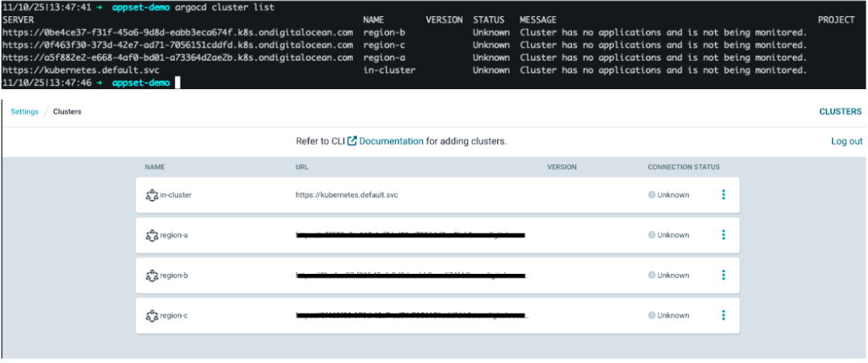
Task: Click the in-cluster cluster icon
Action: (151, 195)
